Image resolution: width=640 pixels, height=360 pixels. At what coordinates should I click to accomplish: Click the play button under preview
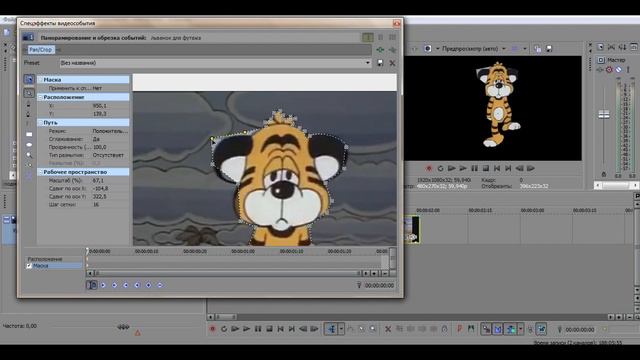(x=463, y=168)
